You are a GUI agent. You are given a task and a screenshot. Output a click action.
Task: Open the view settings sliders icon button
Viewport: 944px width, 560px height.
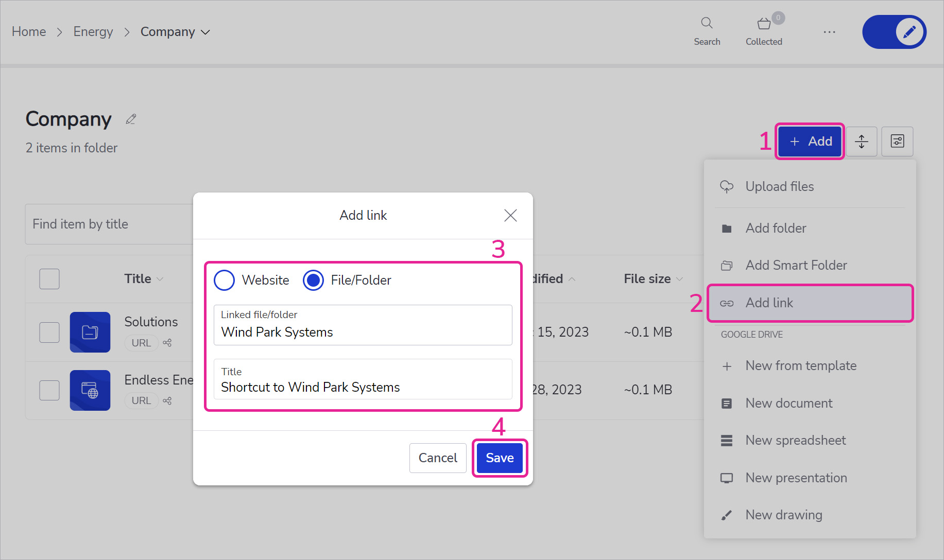point(897,141)
